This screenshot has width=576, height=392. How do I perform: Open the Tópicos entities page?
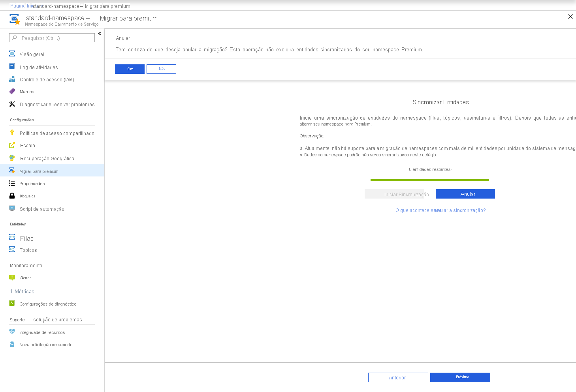28,250
